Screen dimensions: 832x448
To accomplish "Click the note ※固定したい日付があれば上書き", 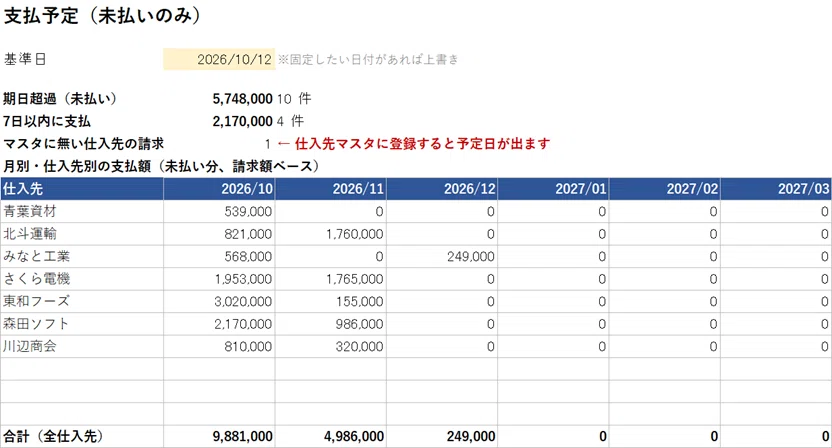I will (x=368, y=59).
